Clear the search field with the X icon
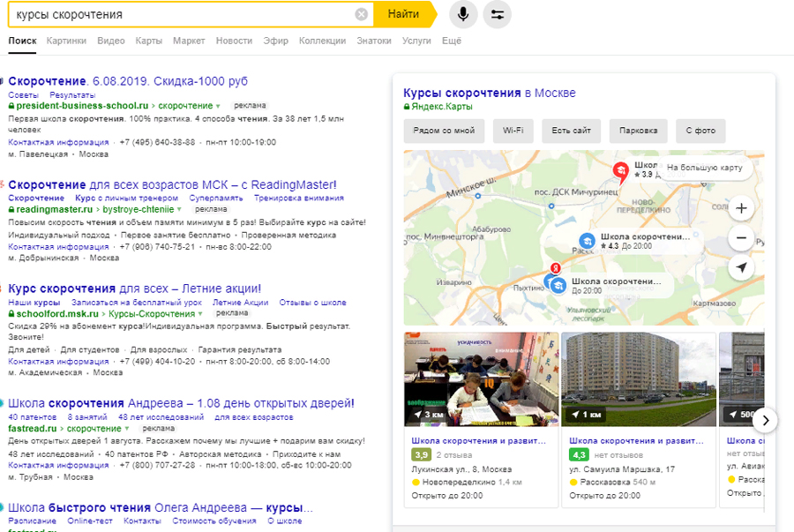Screen dimensions: 794x532 (361, 14)
